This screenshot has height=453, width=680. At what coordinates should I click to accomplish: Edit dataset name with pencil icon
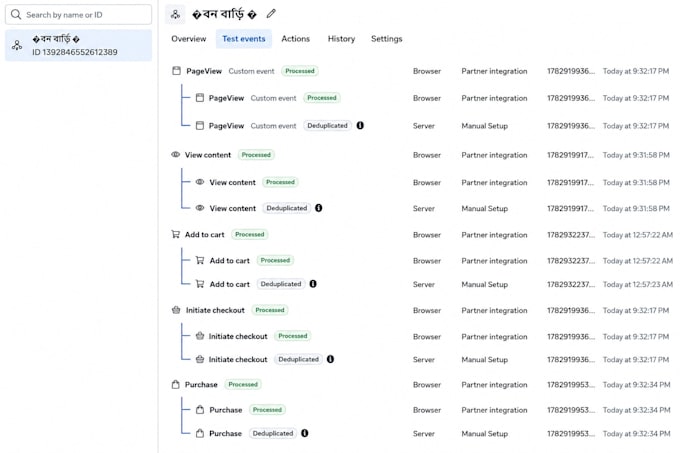(x=271, y=14)
